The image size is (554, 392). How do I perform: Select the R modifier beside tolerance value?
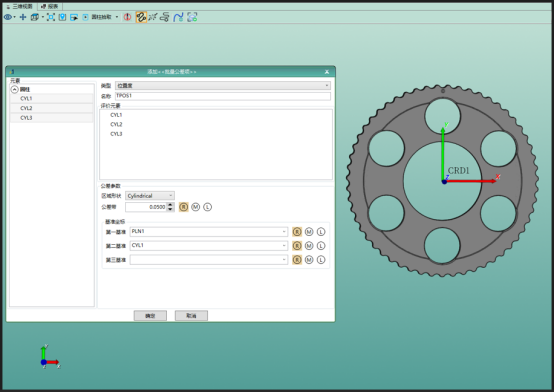(x=184, y=207)
